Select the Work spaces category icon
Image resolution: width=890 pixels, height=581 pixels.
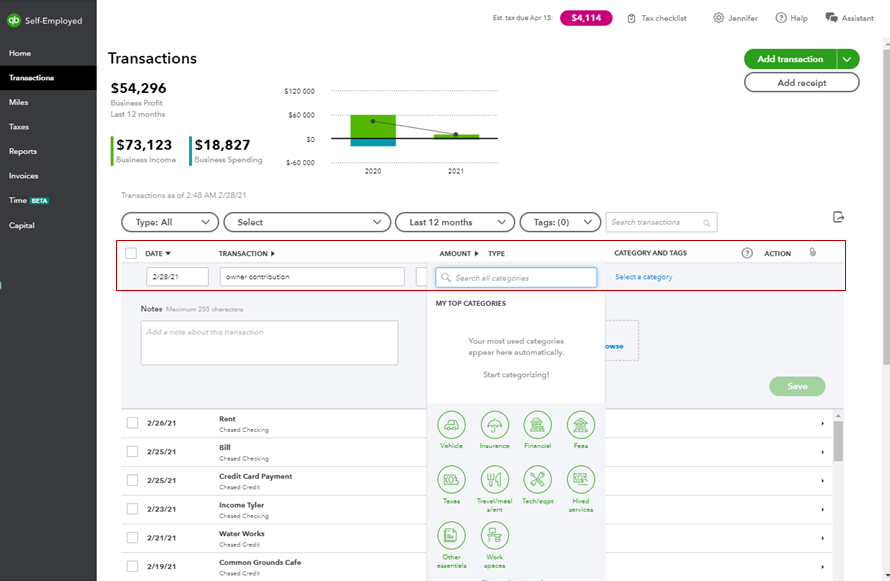[x=494, y=536]
